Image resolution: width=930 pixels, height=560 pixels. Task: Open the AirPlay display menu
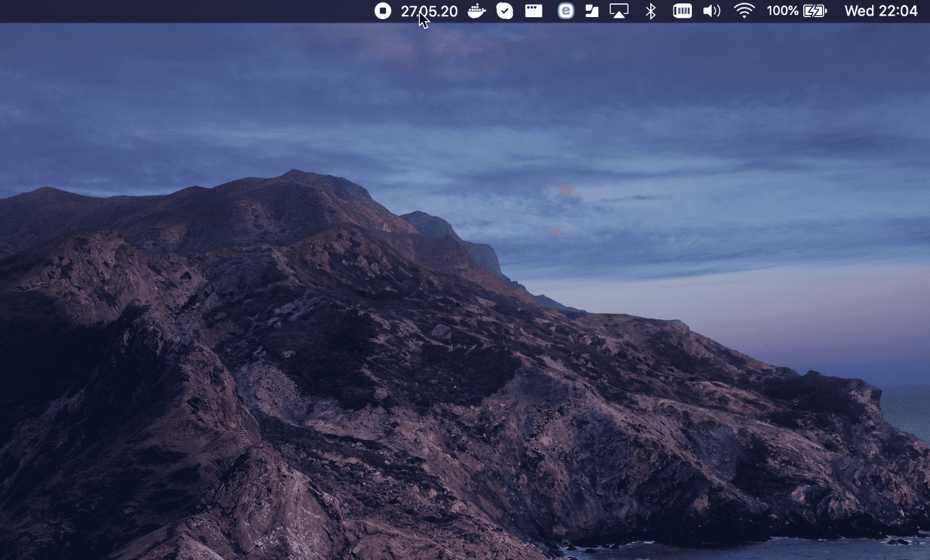(619, 11)
